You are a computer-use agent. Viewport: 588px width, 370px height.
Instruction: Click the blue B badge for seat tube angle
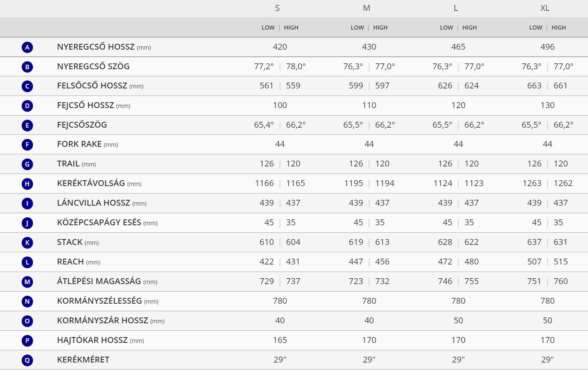coord(27,67)
